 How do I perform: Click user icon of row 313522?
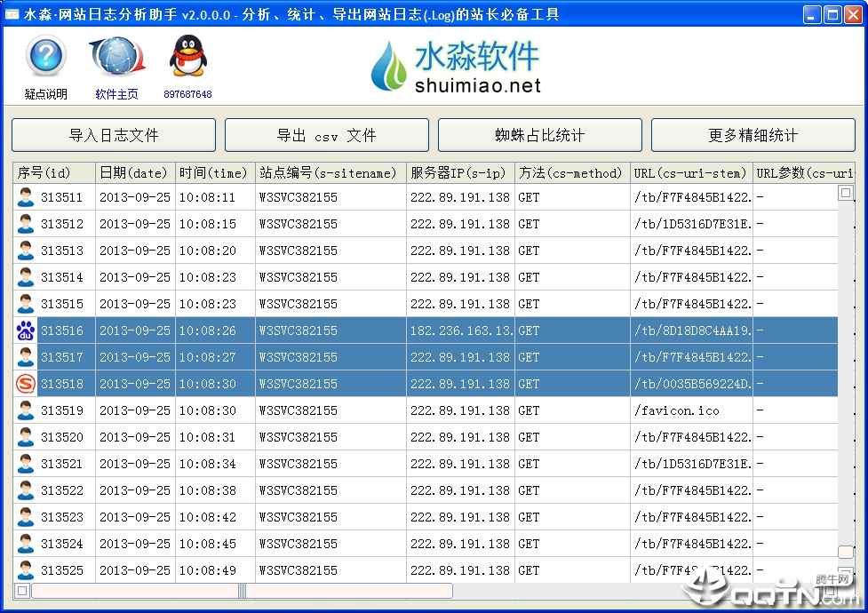coord(26,490)
